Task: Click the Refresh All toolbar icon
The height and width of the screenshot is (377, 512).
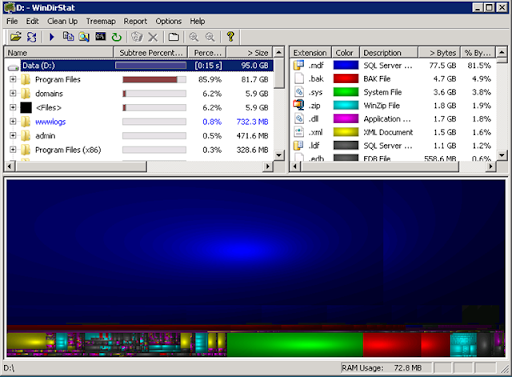Action: [32, 37]
